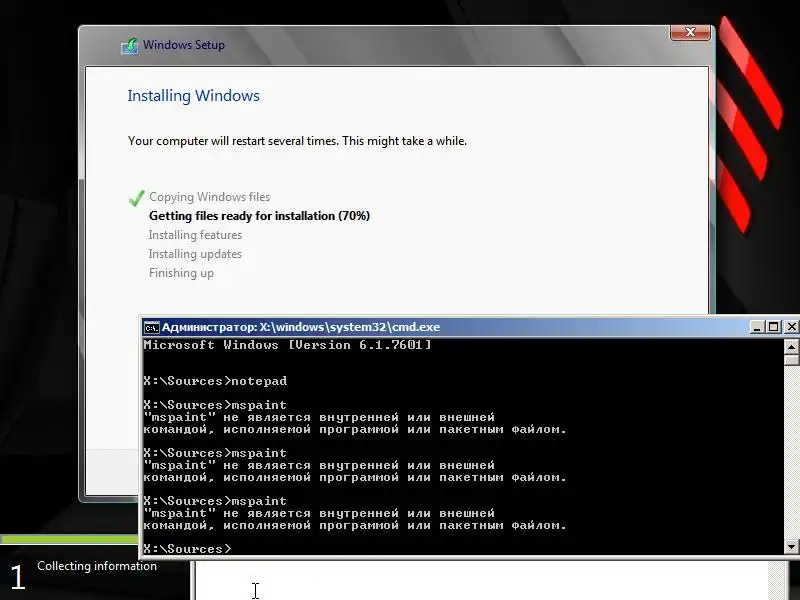This screenshot has height=600, width=800.
Task: Click the 'Finishing up' step text
Action: click(x=181, y=273)
